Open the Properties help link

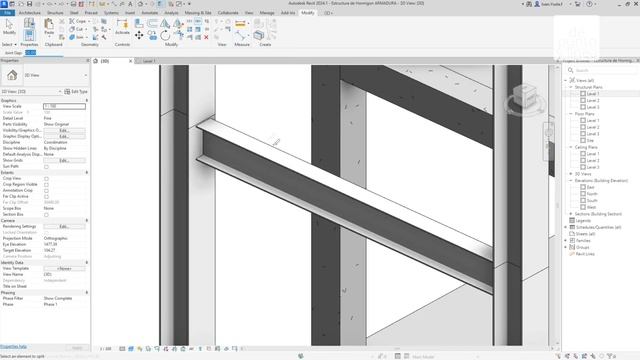[x=13, y=347]
